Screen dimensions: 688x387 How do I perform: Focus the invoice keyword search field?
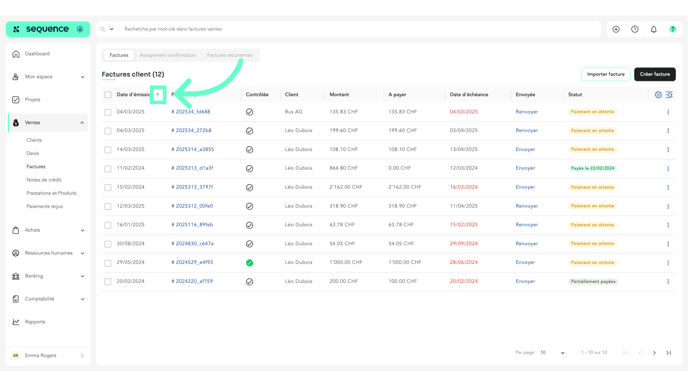pyautogui.click(x=360, y=29)
